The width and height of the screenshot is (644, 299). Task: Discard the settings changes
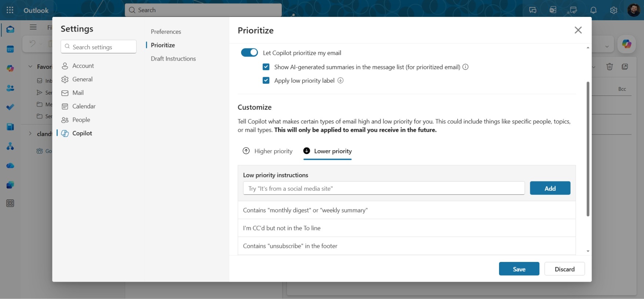tap(564, 269)
